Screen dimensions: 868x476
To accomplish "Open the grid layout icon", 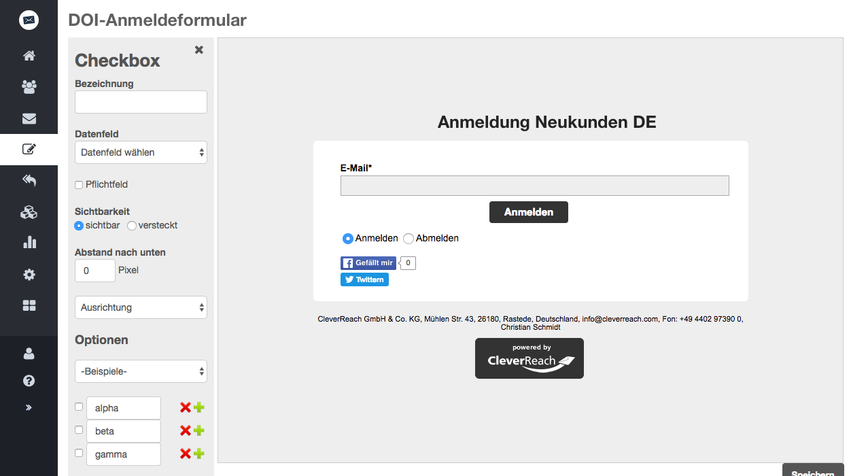I will [x=29, y=306].
